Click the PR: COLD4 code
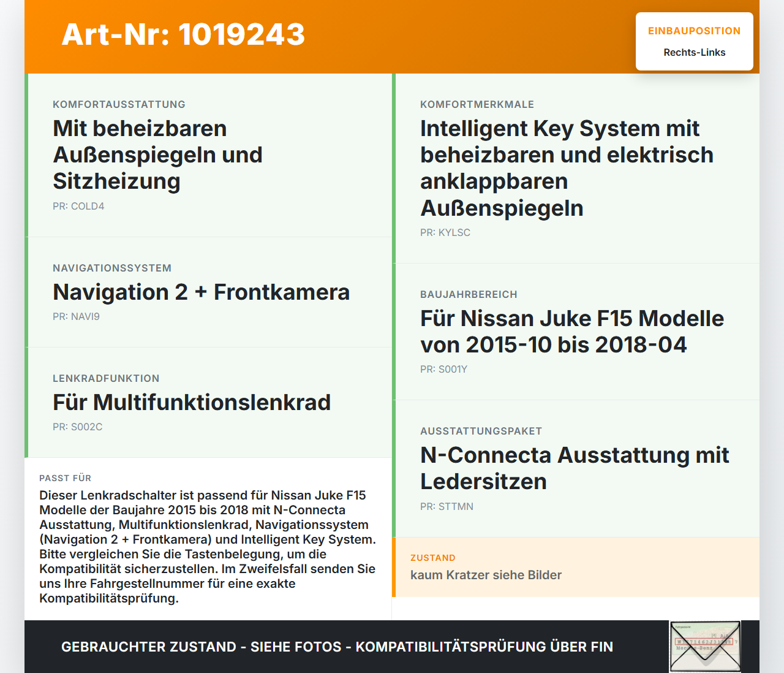Screen dimensions: 784x673 [78, 206]
